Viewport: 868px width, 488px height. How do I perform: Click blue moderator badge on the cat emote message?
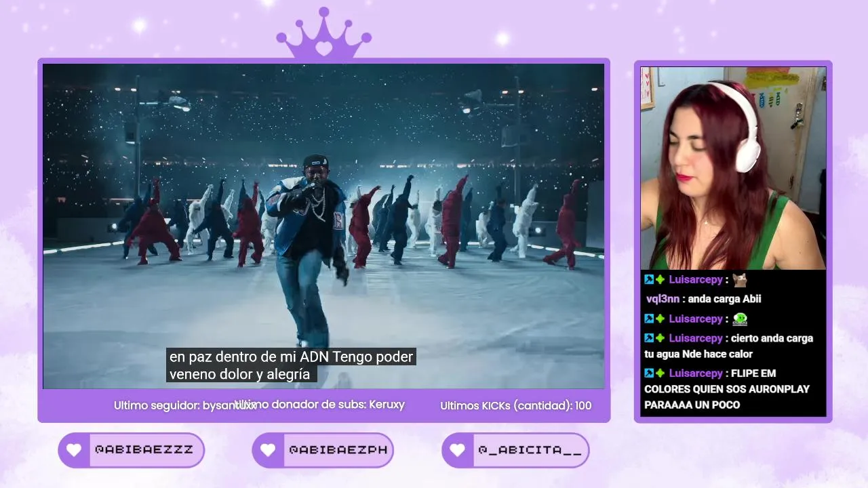tap(649, 280)
